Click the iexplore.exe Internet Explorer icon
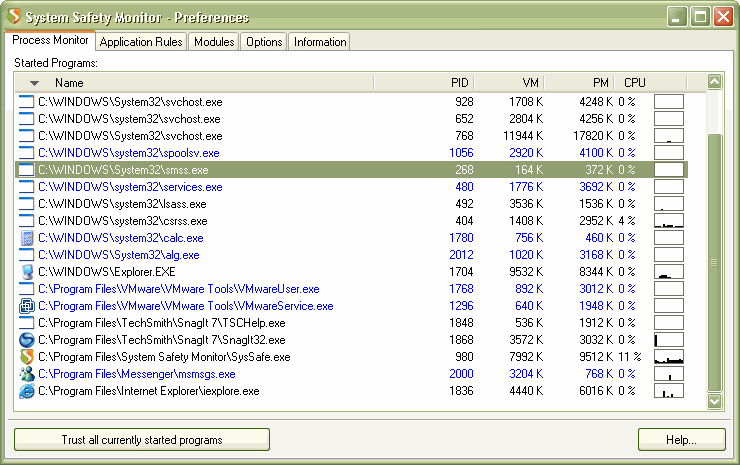 [27, 391]
